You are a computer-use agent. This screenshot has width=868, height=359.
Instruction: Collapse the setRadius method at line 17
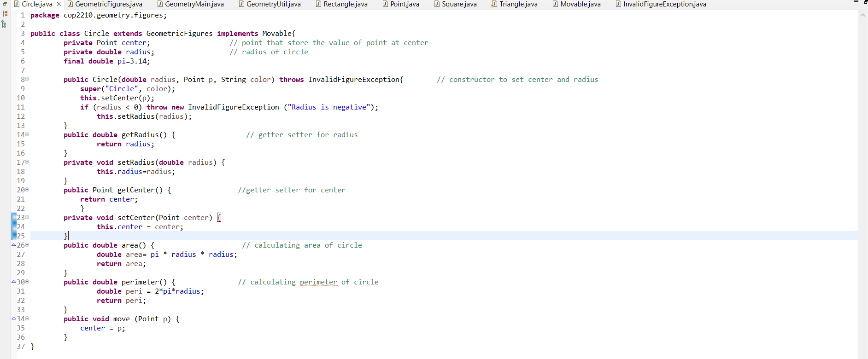(27, 162)
